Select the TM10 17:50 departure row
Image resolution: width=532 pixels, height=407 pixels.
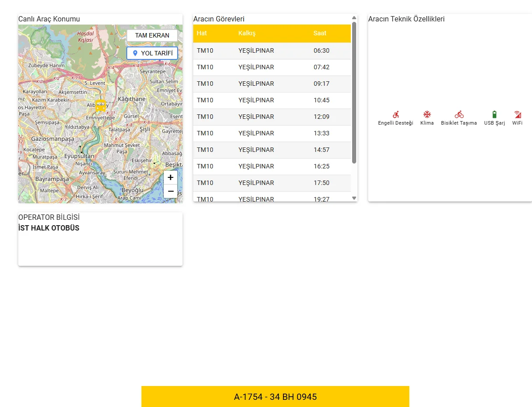click(272, 183)
